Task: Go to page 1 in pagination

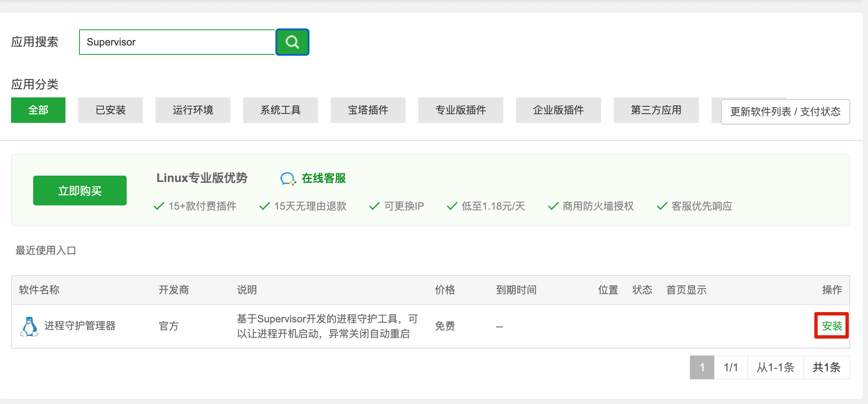Action: pos(702,367)
